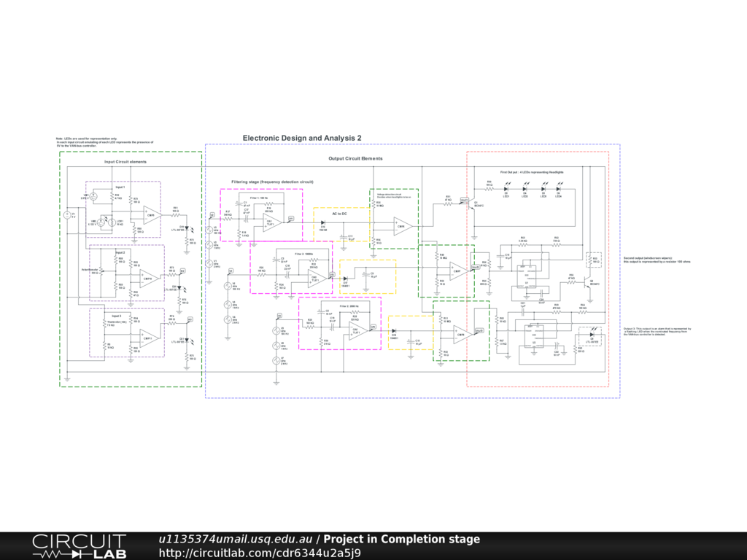The height and width of the screenshot is (560, 747).
Task: Select the OA2 op-amp in 2000 Hz filter
Action: point(356,330)
